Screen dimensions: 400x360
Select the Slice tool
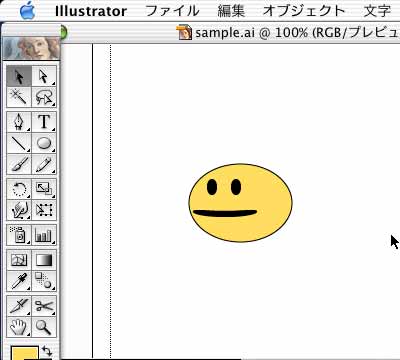19,306
